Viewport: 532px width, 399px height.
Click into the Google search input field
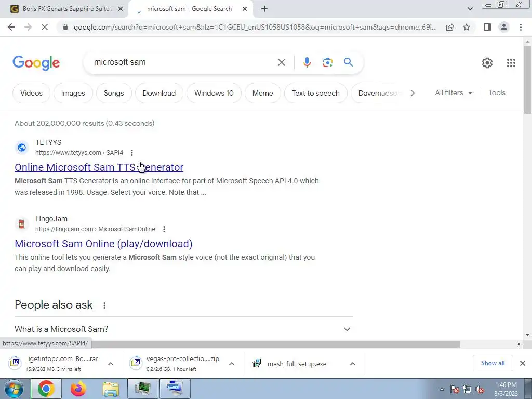click(x=183, y=62)
